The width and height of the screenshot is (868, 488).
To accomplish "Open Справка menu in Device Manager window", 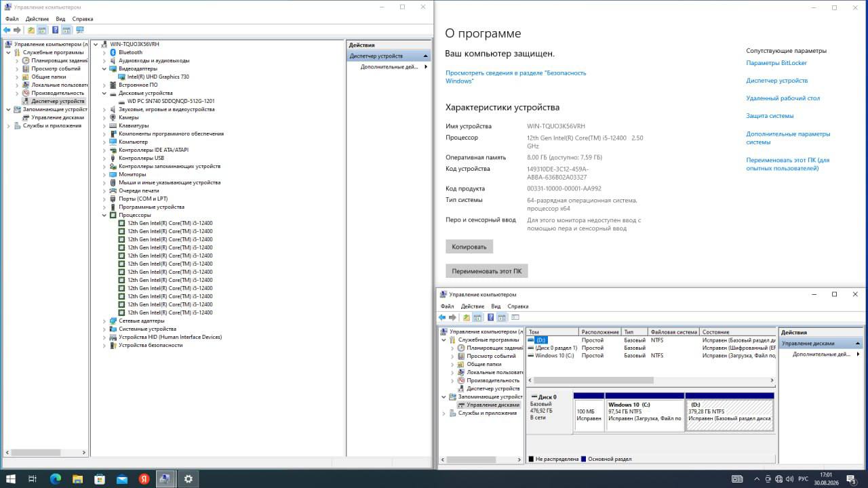I will 82,19.
